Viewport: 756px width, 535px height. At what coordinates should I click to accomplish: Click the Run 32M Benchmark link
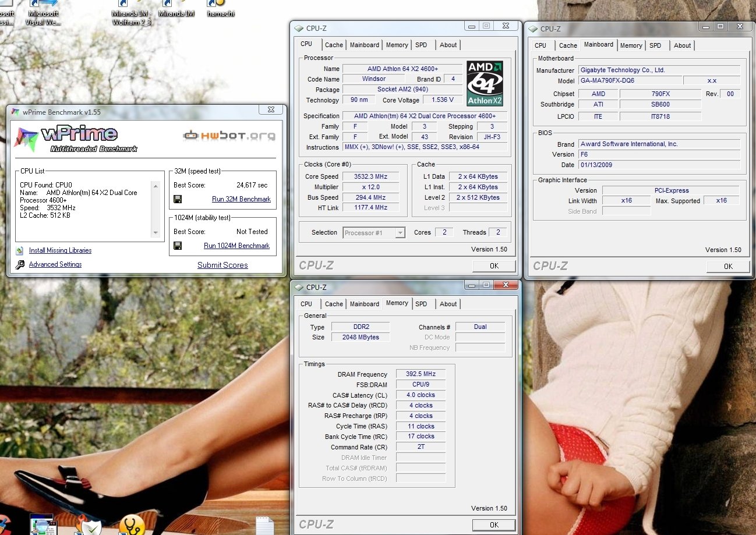tap(241, 199)
